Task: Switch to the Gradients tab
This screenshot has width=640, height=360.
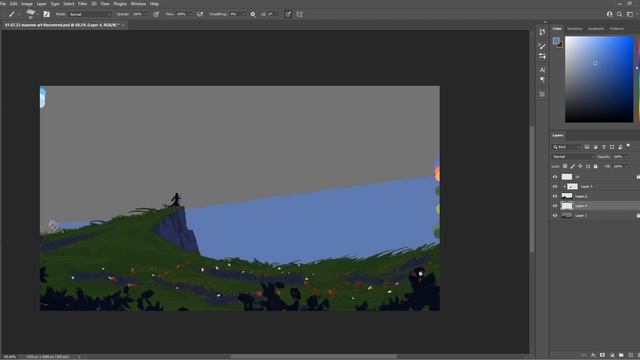Action: 596,29
